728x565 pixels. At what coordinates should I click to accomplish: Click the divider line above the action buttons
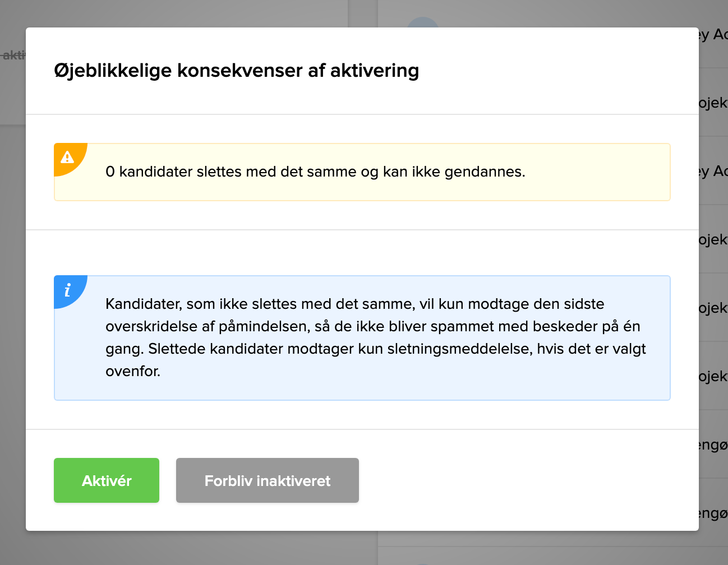click(362, 428)
